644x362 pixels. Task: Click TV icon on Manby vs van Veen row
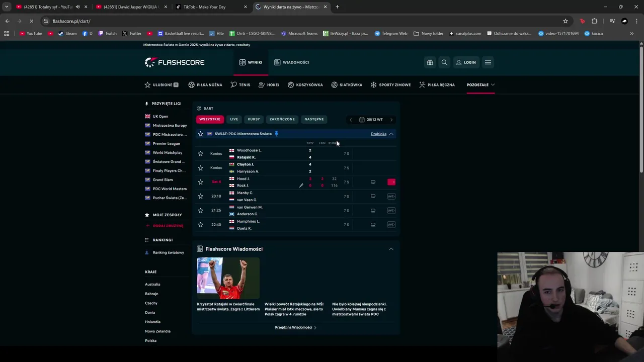coord(373,196)
